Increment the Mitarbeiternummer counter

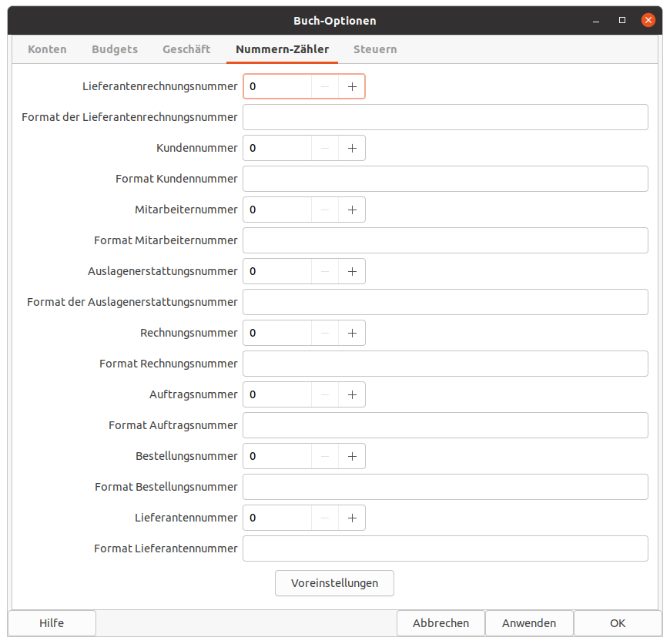pyautogui.click(x=352, y=210)
